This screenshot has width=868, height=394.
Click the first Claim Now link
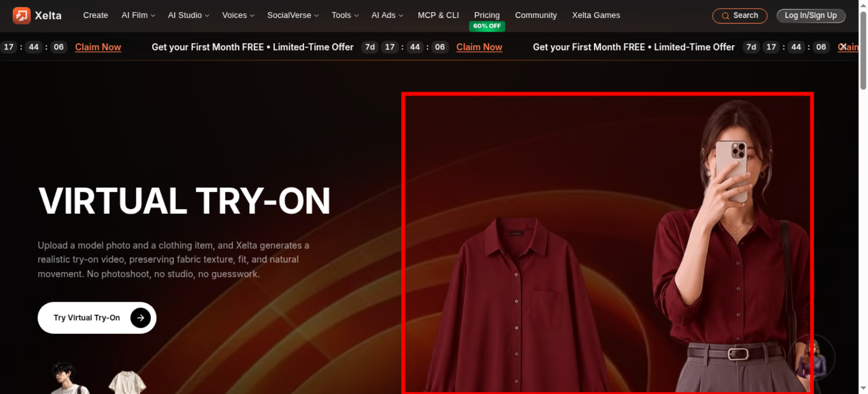click(98, 47)
